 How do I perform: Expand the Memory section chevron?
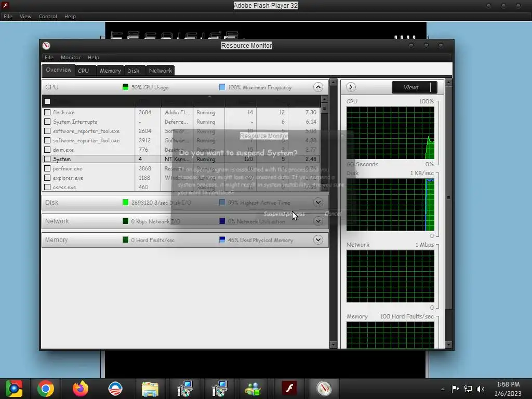(318, 240)
